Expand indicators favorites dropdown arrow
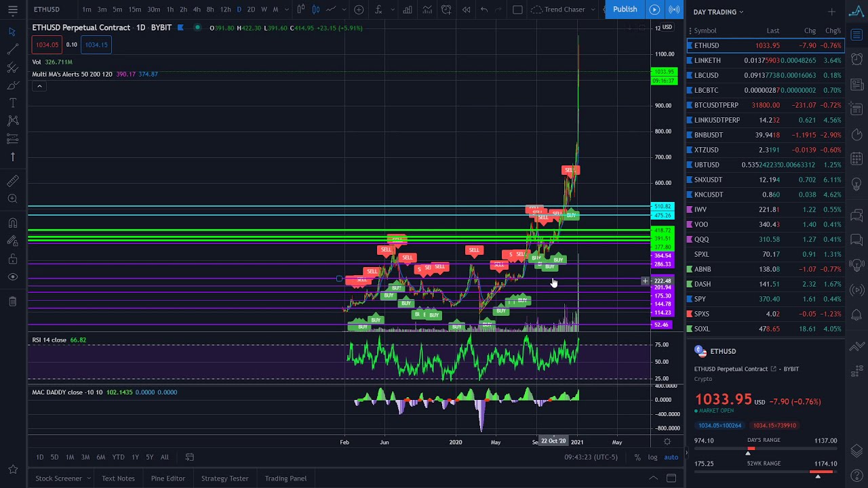The image size is (868, 488). tap(394, 9)
